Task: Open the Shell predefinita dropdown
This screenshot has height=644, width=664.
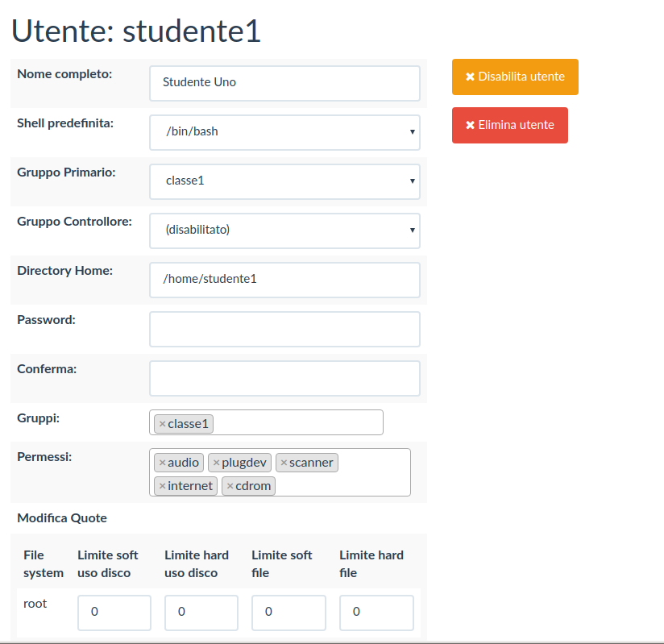Action: pos(284,132)
